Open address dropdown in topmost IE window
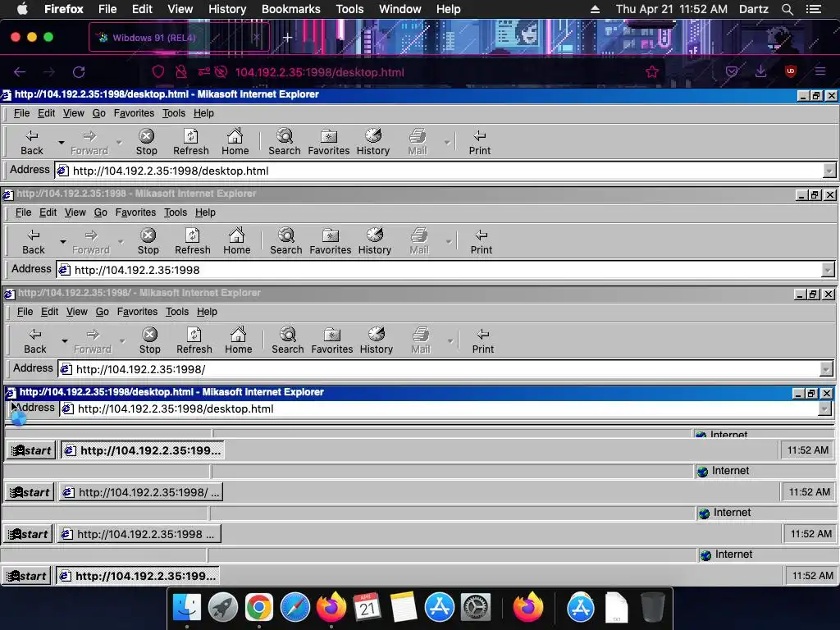 pyautogui.click(x=829, y=171)
